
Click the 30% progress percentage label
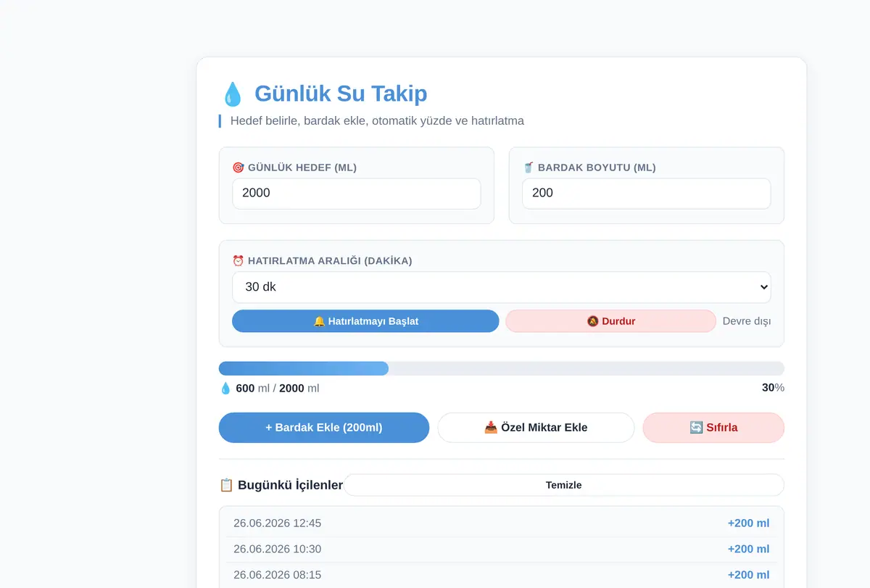coord(773,388)
